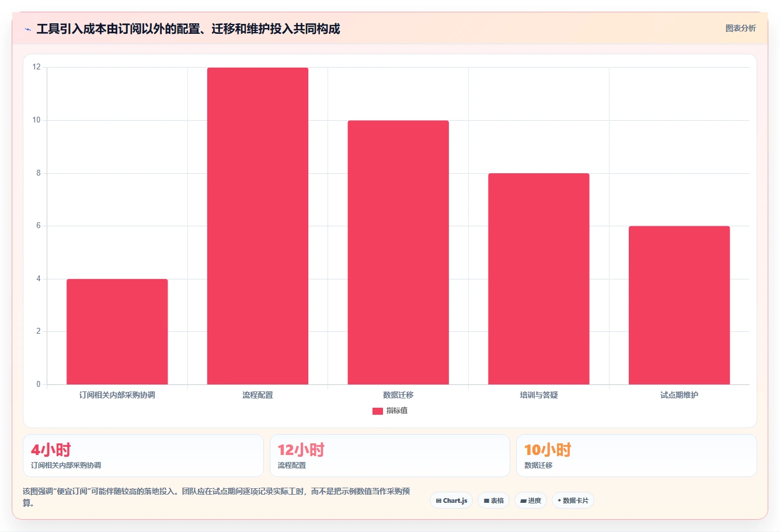Click the 数据迁移 axis label
Image resolution: width=780 pixels, height=532 pixels.
398,395
